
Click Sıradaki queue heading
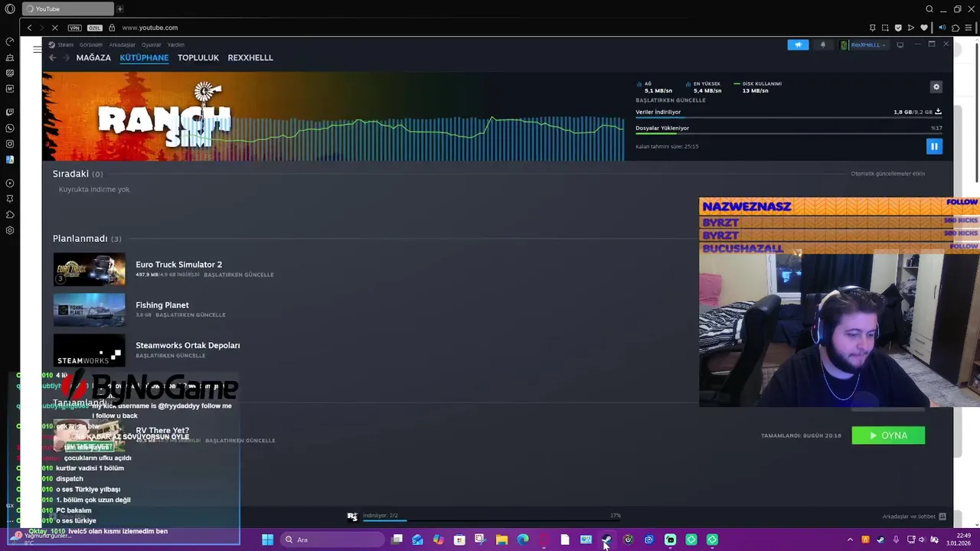77,174
